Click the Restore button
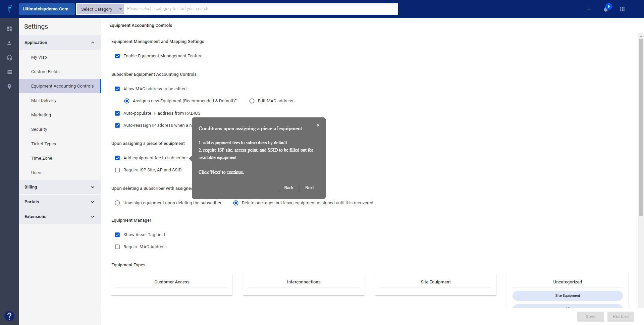 pyautogui.click(x=621, y=317)
